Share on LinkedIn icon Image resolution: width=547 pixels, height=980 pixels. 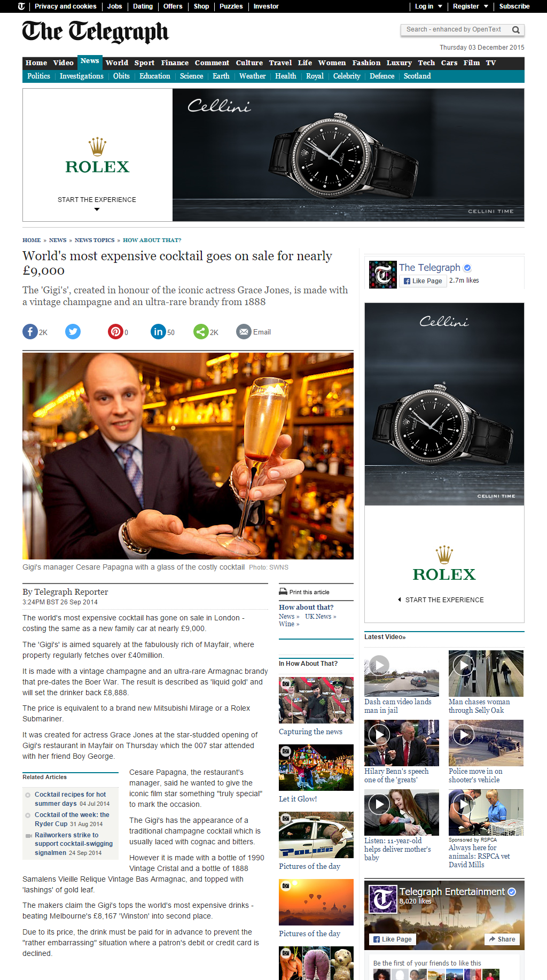pyautogui.click(x=158, y=332)
